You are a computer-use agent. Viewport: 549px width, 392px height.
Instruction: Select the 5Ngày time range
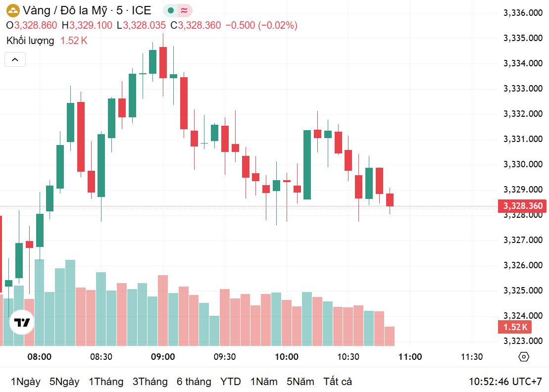point(64,382)
